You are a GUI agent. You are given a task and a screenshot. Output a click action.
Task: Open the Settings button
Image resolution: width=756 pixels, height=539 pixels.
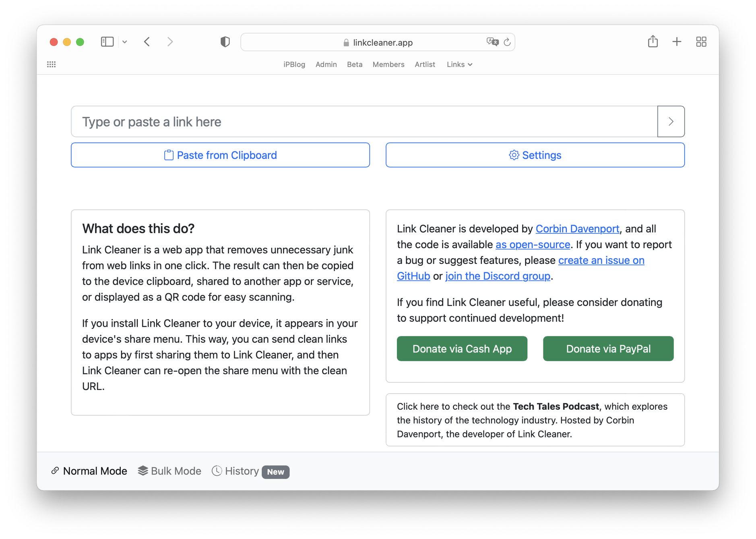[535, 155]
